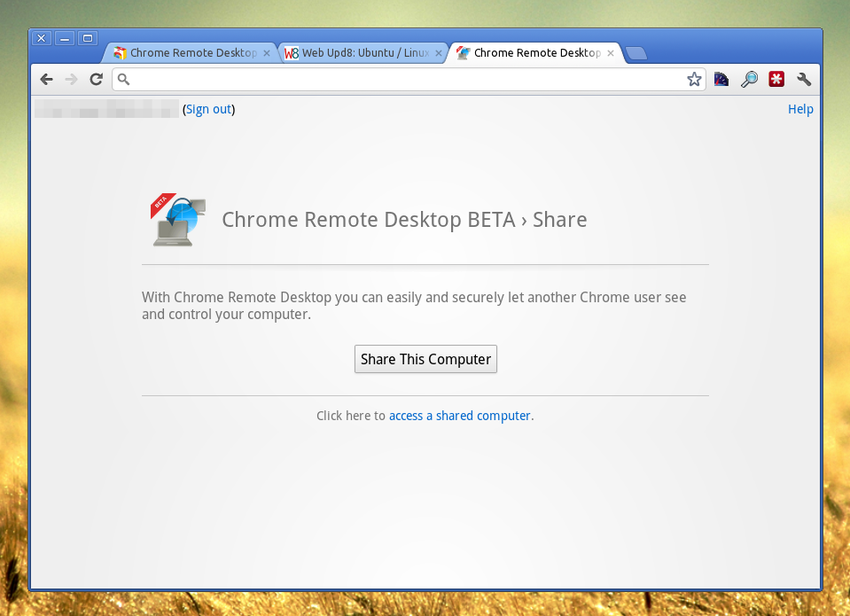
Task: Click the blurred account email text
Action: tap(106, 108)
